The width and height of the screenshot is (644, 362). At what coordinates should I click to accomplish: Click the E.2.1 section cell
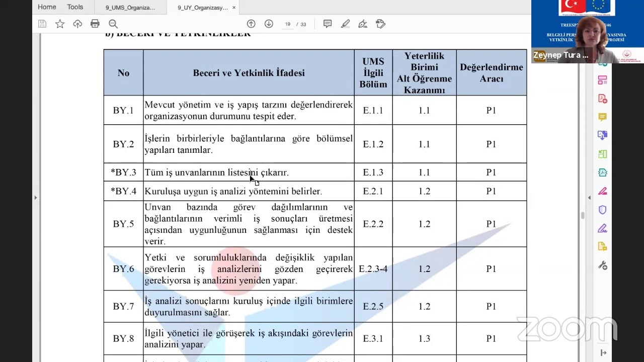[x=373, y=191]
